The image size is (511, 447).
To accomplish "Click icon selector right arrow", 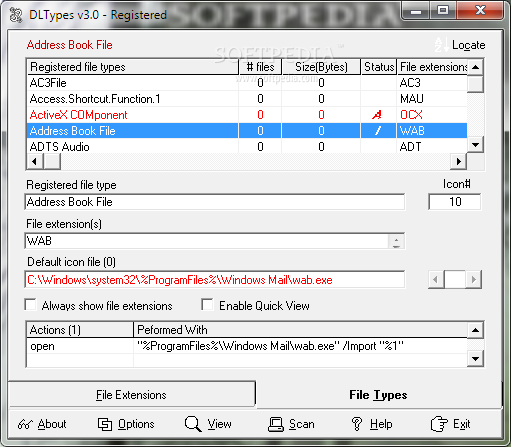I will tap(473, 279).
